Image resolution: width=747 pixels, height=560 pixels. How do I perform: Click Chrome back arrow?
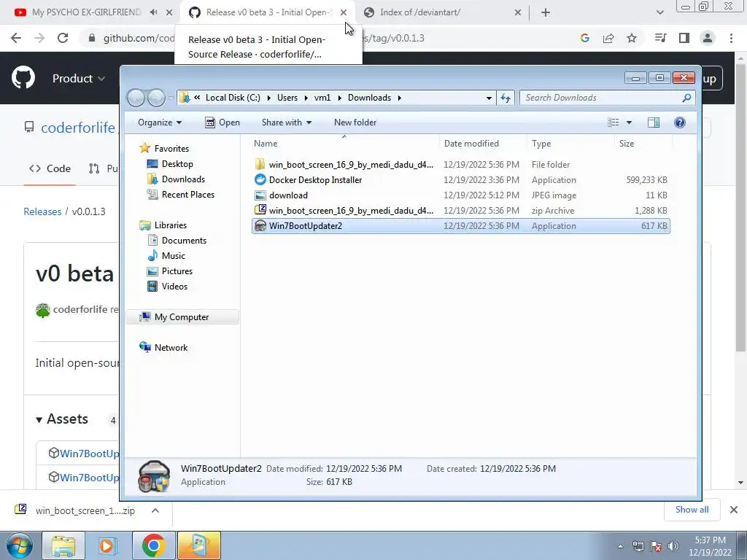click(16, 38)
